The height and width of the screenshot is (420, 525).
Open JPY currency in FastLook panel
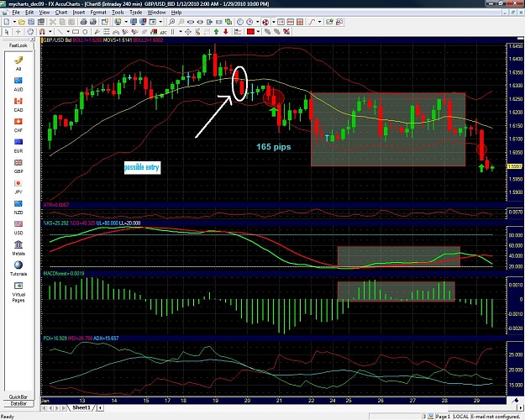(18, 186)
